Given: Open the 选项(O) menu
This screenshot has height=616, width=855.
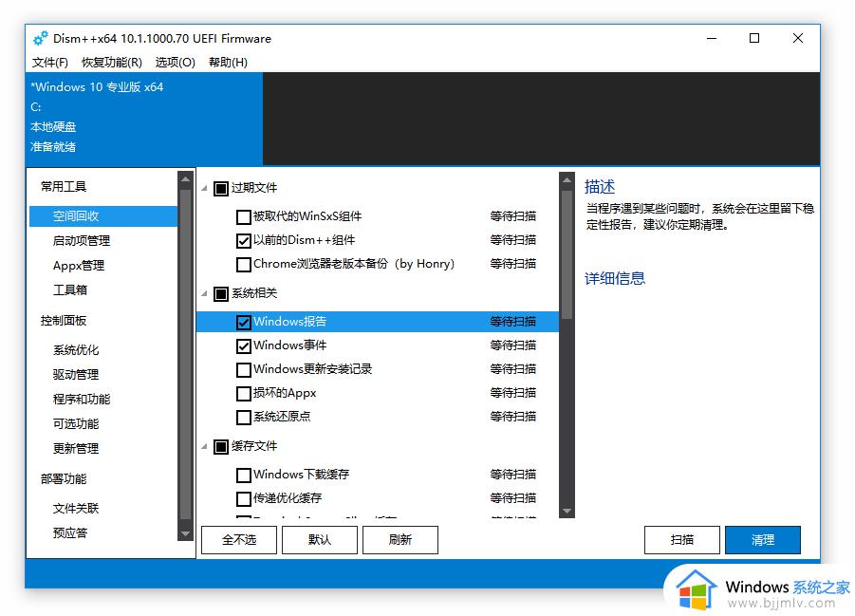Looking at the screenshot, I should click(x=175, y=63).
